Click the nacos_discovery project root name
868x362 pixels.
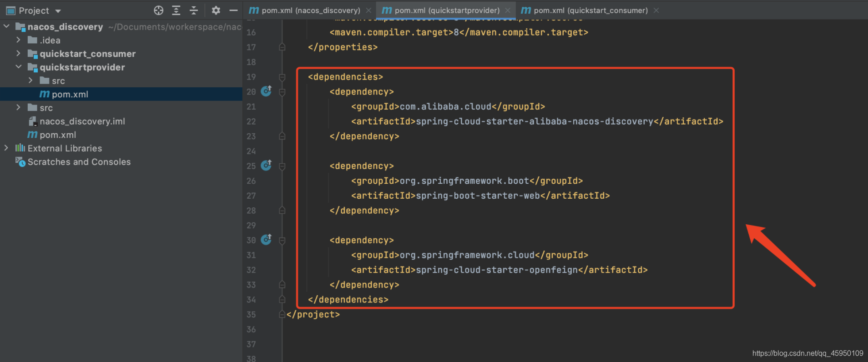pos(65,27)
